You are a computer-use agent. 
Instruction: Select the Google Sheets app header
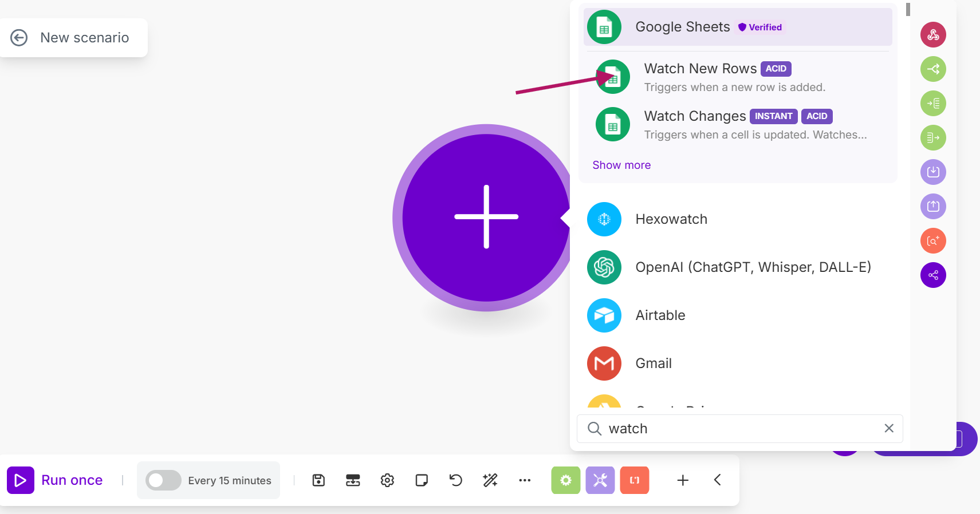click(x=738, y=27)
